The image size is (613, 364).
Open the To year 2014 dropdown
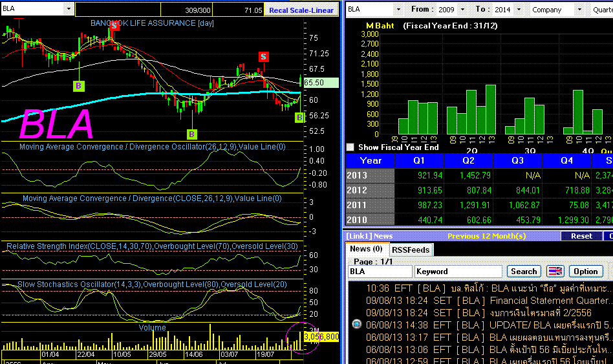point(519,10)
